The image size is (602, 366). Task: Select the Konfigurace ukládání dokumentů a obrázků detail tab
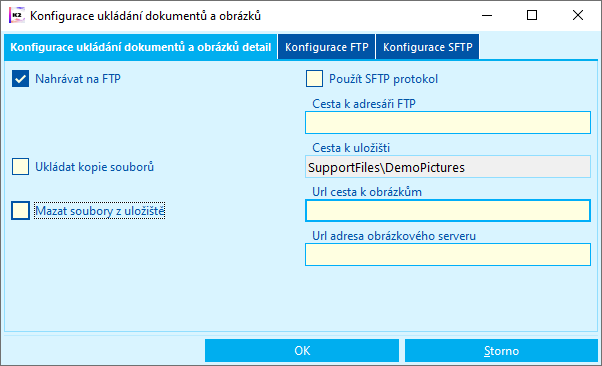coord(141,47)
